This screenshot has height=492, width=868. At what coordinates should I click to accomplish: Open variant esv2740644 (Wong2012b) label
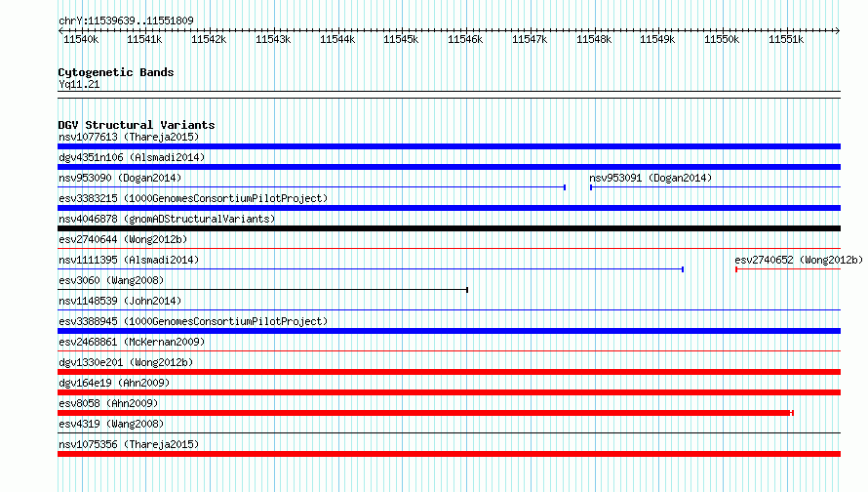pyautogui.click(x=123, y=239)
